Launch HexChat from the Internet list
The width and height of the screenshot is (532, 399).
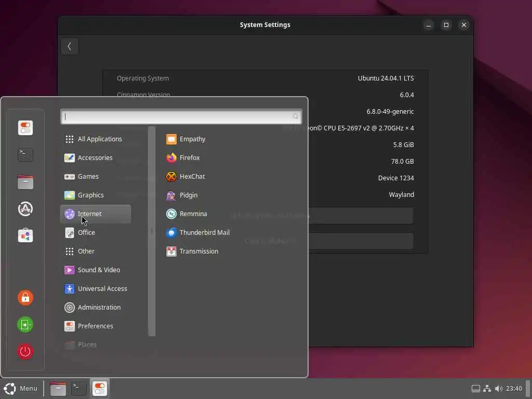[185, 177]
